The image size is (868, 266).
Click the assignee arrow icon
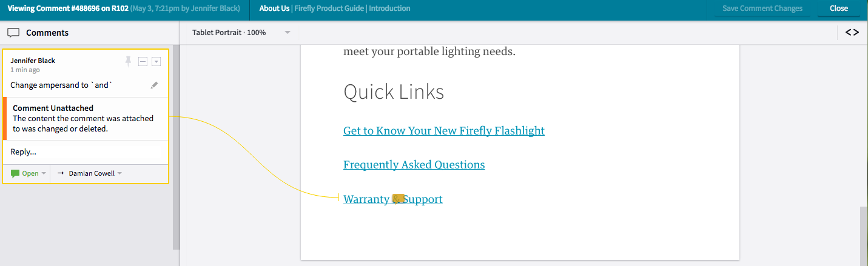(x=61, y=173)
